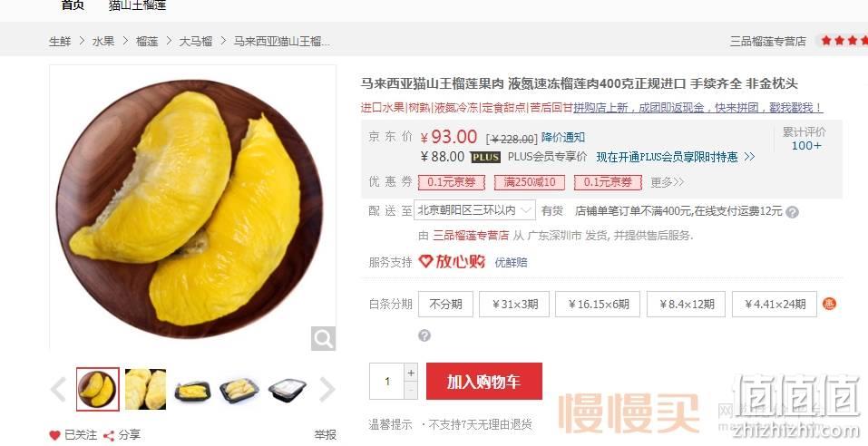Screen dimensions: 868x446
Task: Claim the 满250减10 coupon
Action: (529, 182)
